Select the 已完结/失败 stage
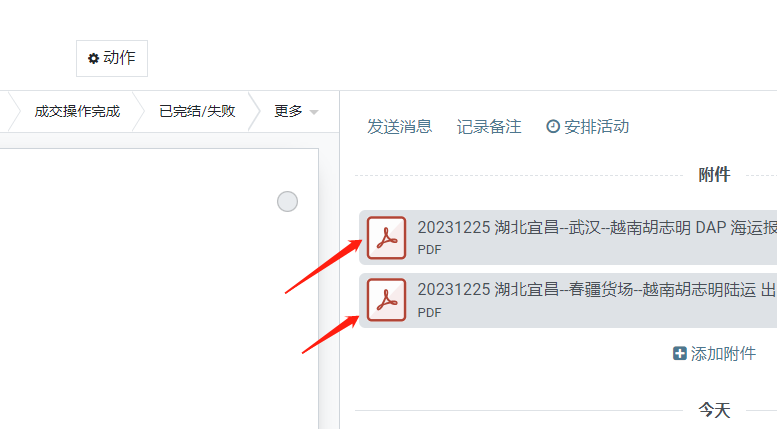 coord(197,111)
